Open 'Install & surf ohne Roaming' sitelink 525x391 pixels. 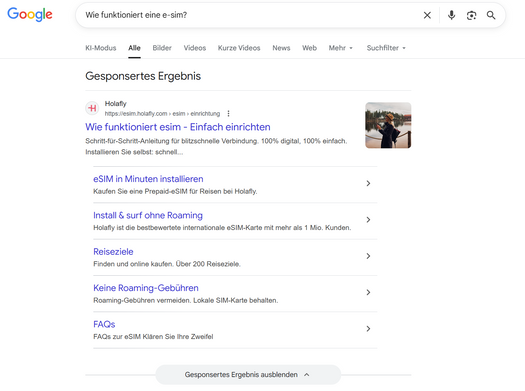pyautogui.click(x=148, y=215)
